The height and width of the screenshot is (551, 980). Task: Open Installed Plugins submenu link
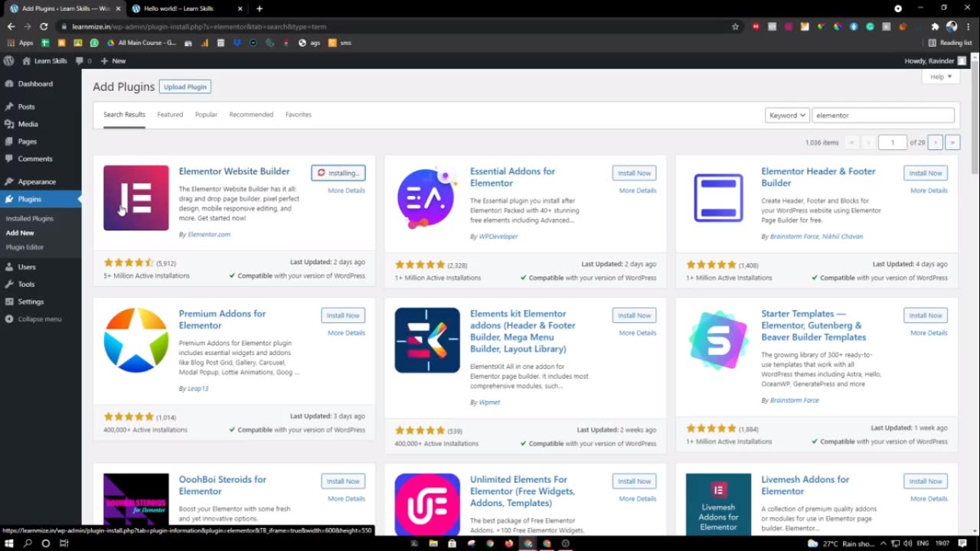pos(30,219)
